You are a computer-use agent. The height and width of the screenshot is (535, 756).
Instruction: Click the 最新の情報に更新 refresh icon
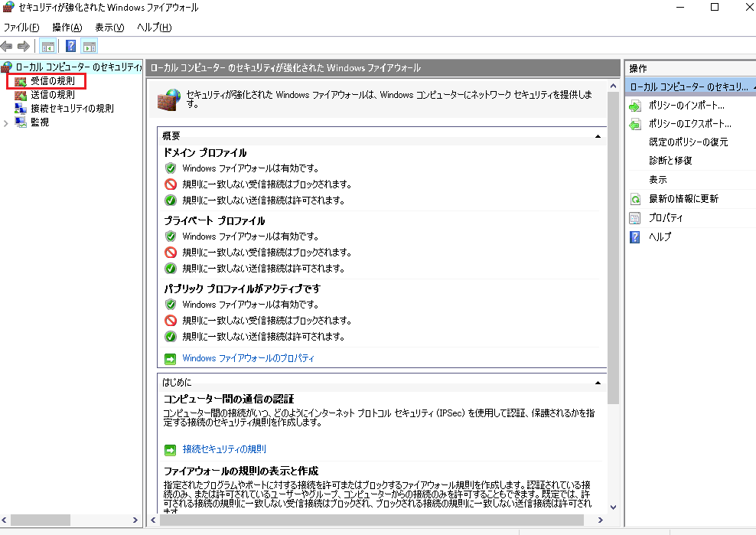635,199
